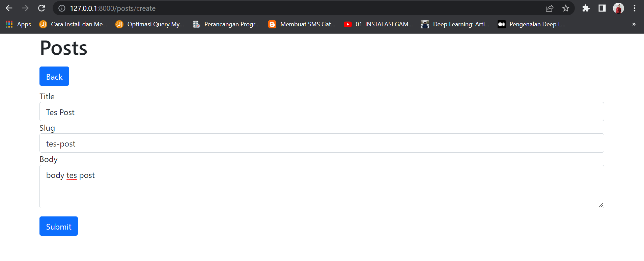Reload the page with refresh icon
Screen dimensions: 644x261
pyautogui.click(x=41, y=8)
